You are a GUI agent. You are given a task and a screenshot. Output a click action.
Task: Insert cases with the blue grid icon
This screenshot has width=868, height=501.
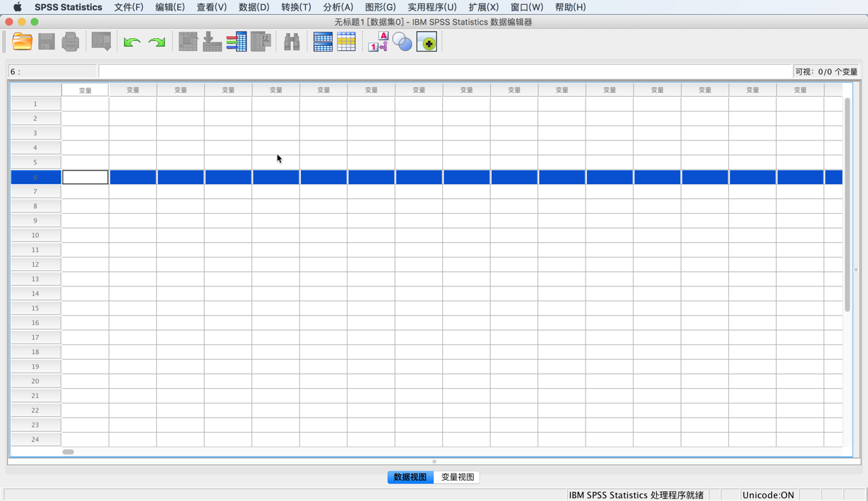click(323, 41)
